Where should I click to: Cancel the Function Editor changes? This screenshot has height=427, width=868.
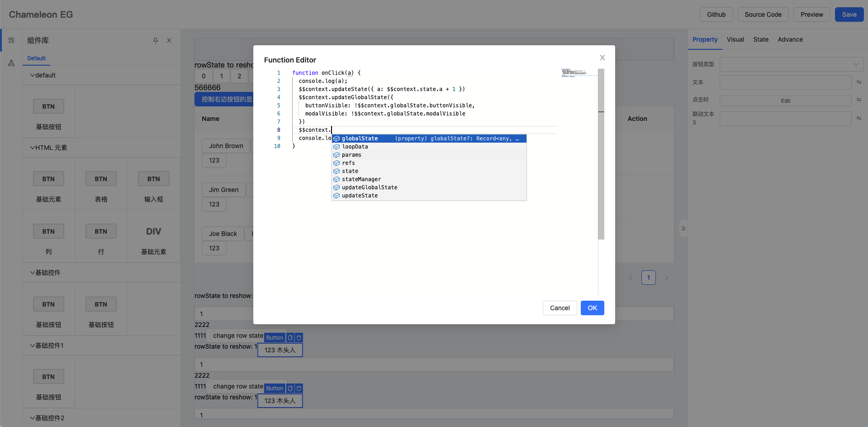pos(560,308)
